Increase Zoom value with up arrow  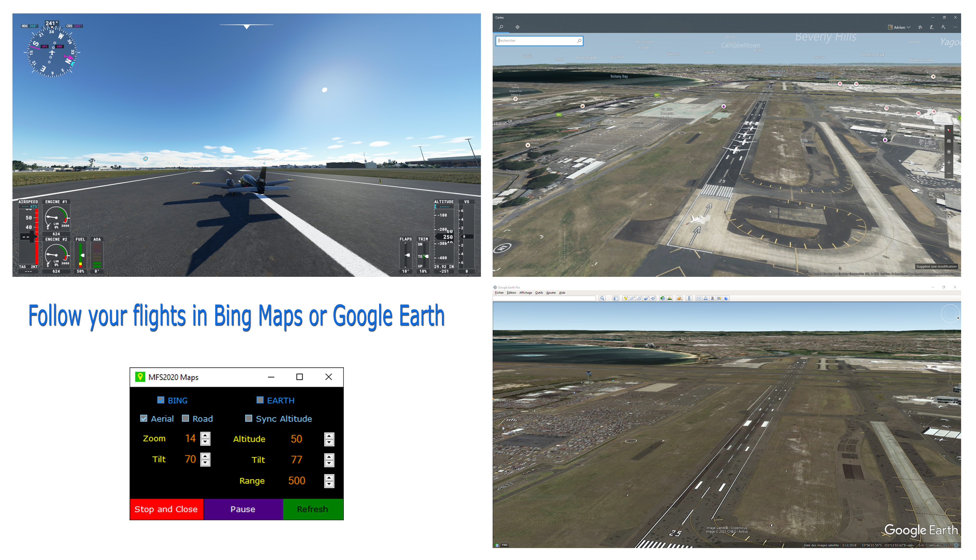pyautogui.click(x=205, y=435)
